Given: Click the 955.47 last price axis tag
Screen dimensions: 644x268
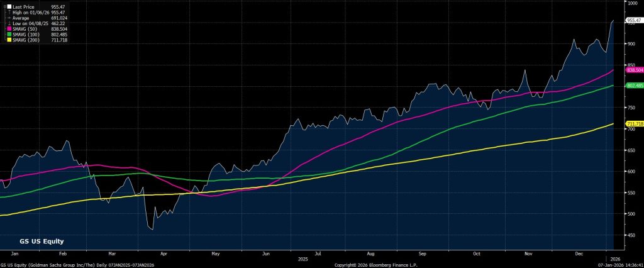Looking at the screenshot, I should [x=634, y=21].
